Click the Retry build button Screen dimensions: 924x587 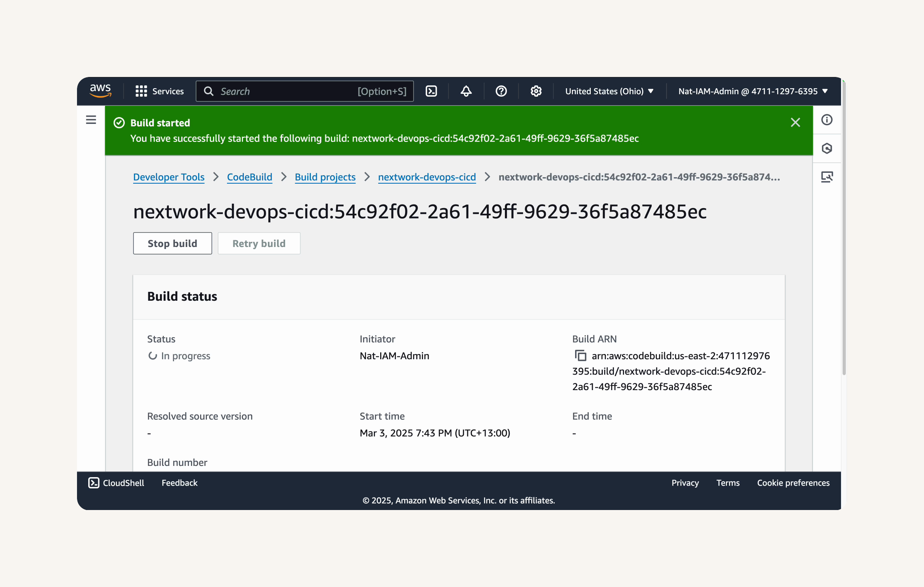(259, 243)
